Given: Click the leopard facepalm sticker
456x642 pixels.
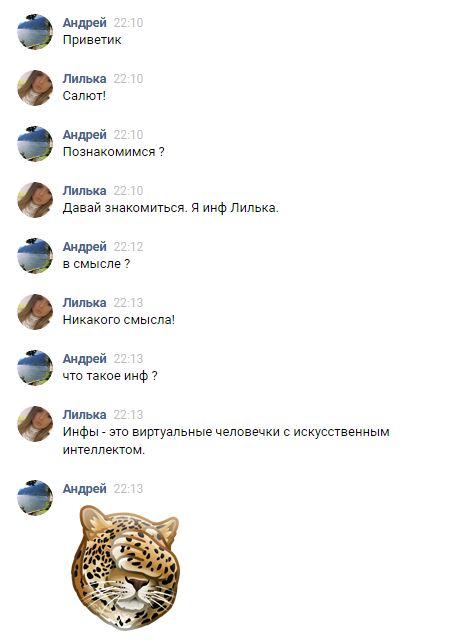Looking at the screenshot, I should [126, 567].
